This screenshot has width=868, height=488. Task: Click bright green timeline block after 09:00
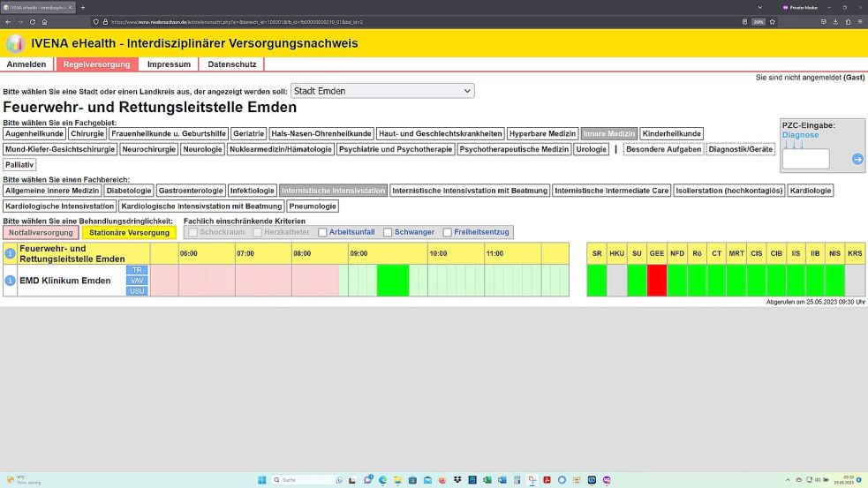tap(393, 281)
